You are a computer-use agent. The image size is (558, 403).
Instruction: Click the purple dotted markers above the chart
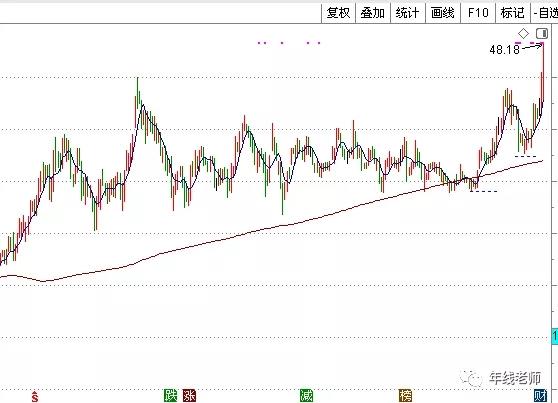289,43
